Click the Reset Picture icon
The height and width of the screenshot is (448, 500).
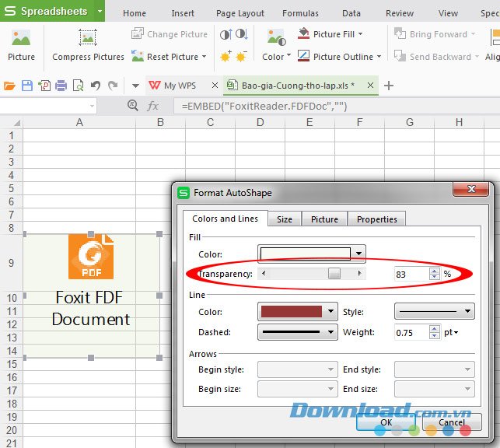[x=138, y=56]
